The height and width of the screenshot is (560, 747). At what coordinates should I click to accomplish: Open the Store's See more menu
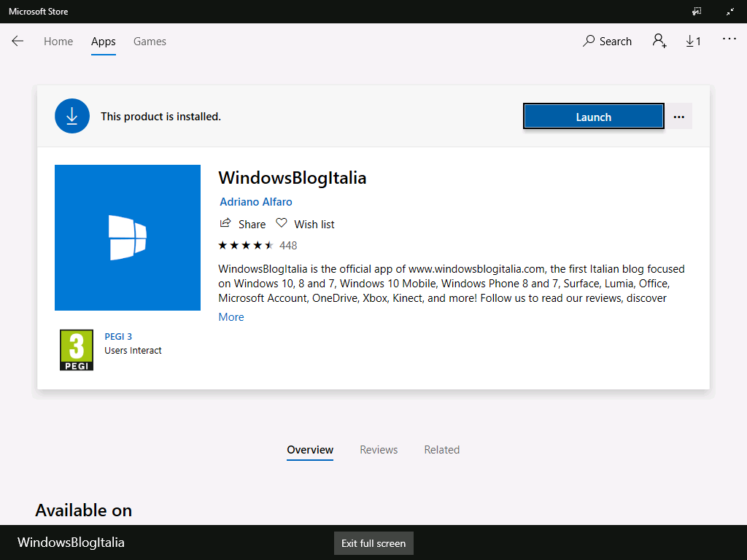click(729, 39)
